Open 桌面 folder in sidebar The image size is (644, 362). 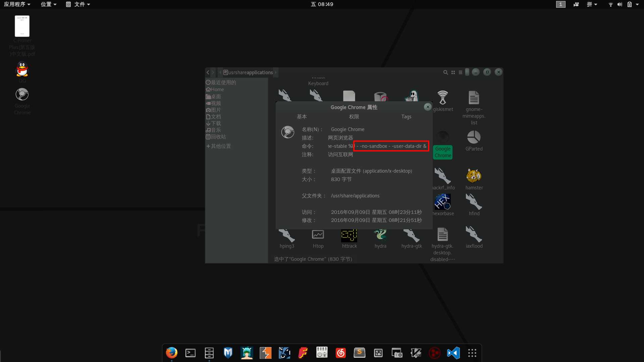click(213, 97)
